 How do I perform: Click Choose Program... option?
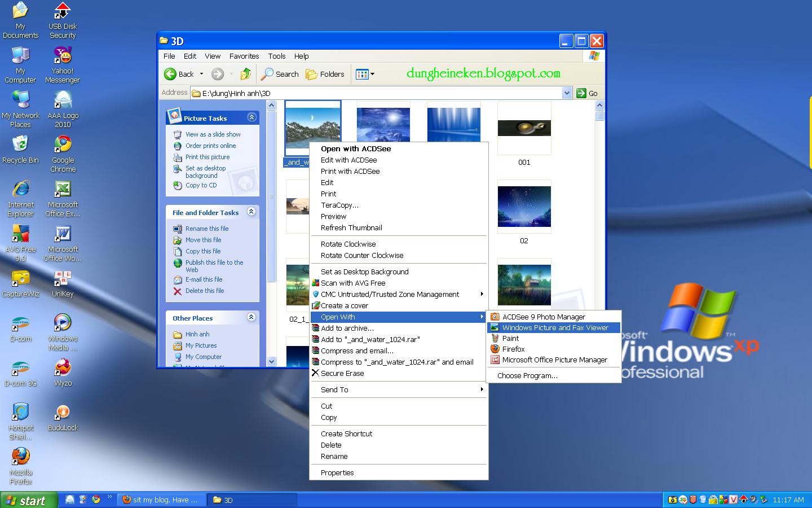tap(553, 375)
